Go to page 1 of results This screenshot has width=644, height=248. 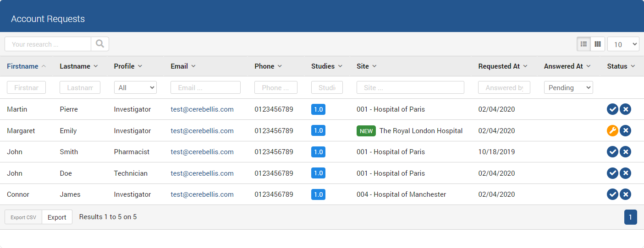630,217
